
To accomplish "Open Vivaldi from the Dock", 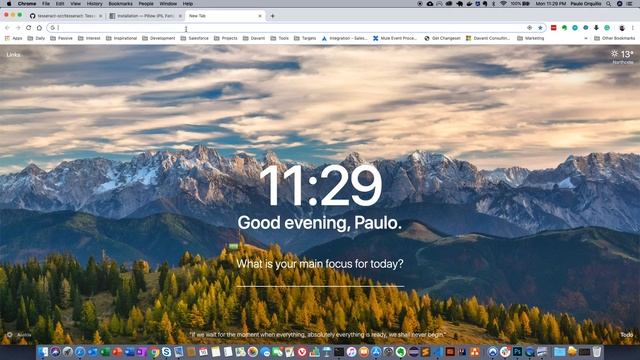I will [x=302, y=352].
